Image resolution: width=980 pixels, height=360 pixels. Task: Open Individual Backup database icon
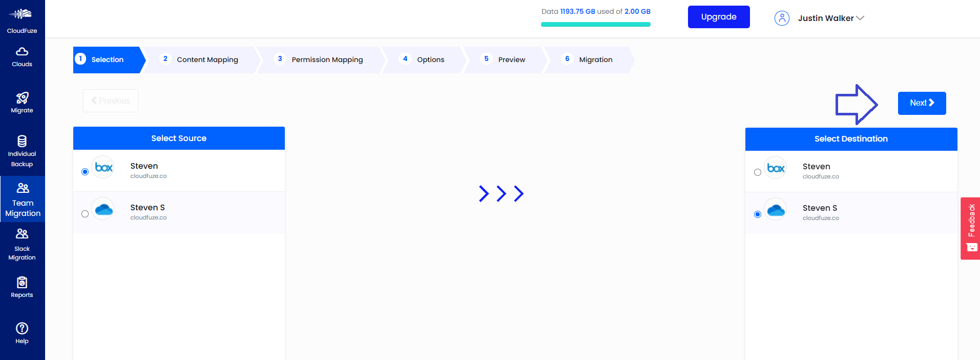click(x=22, y=141)
